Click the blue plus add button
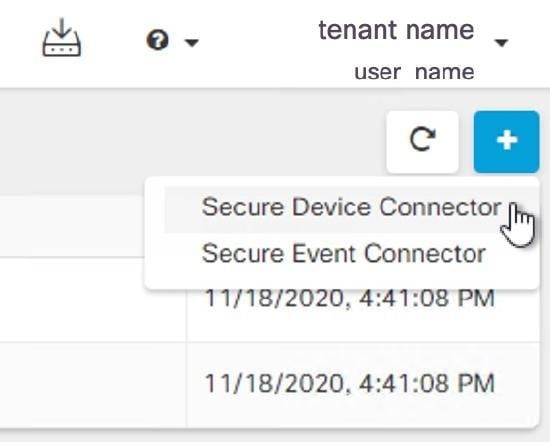 tap(507, 142)
